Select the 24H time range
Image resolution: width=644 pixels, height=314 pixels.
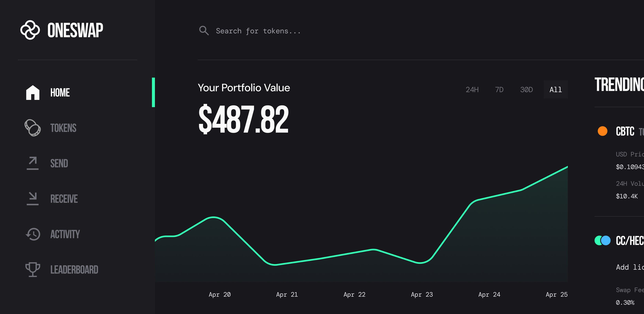[x=472, y=89]
